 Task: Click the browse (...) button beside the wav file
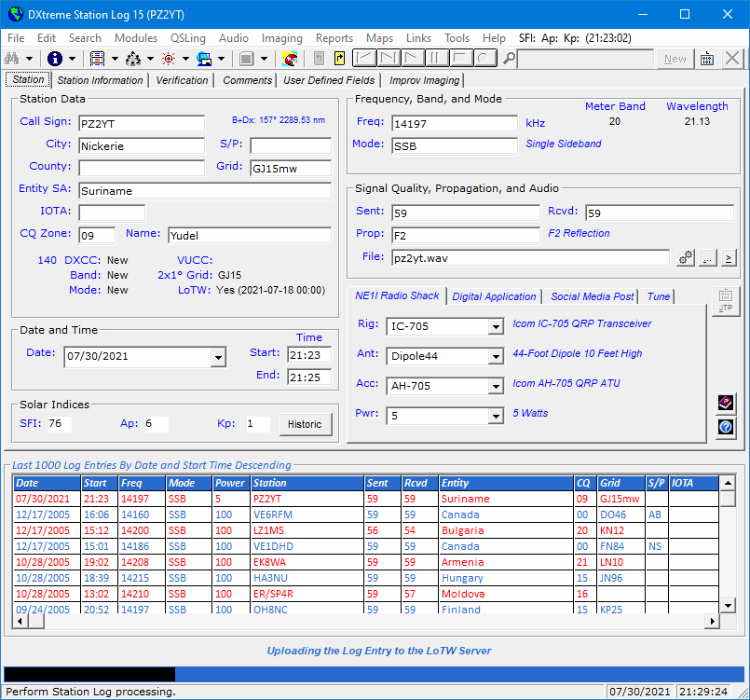(706, 258)
